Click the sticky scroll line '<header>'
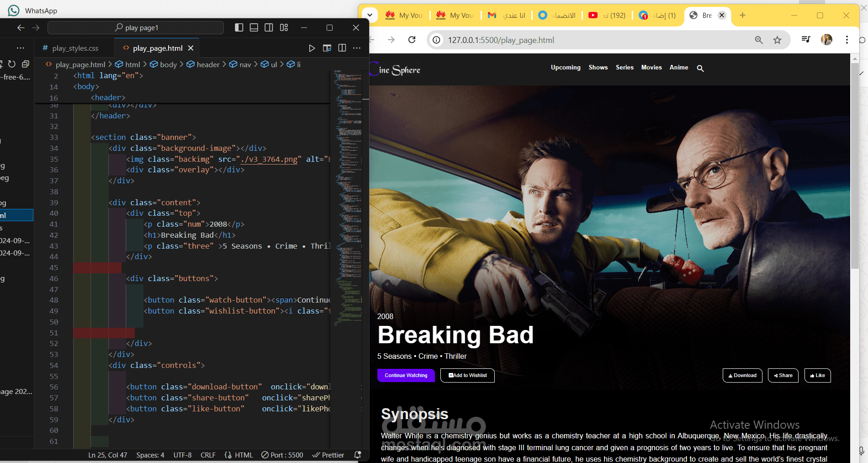868x463 pixels. point(108,97)
